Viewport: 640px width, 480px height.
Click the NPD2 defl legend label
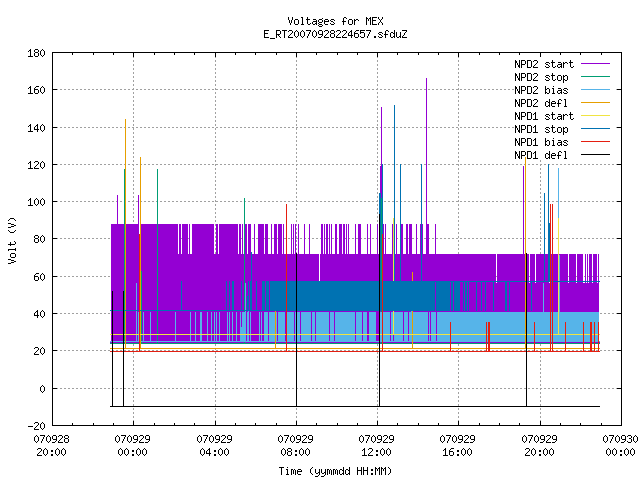(x=541, y=103)
